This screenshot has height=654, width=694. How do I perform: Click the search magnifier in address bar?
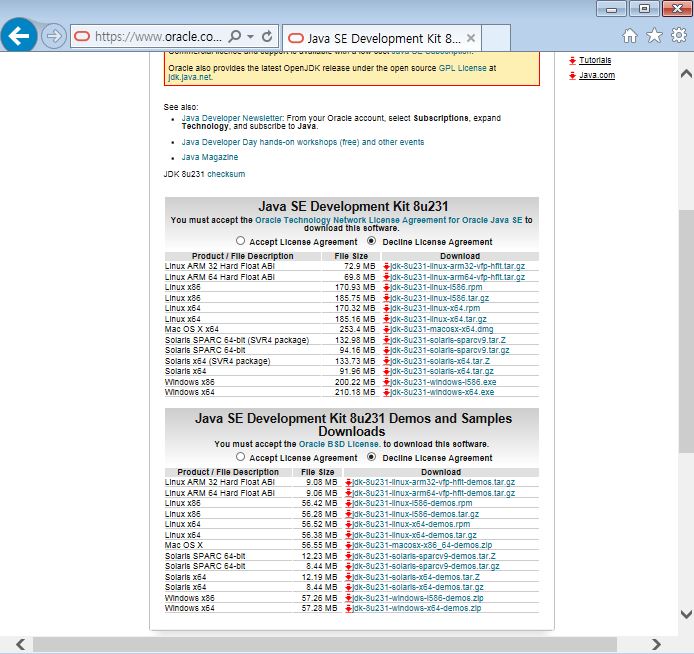tap(235, 36)
